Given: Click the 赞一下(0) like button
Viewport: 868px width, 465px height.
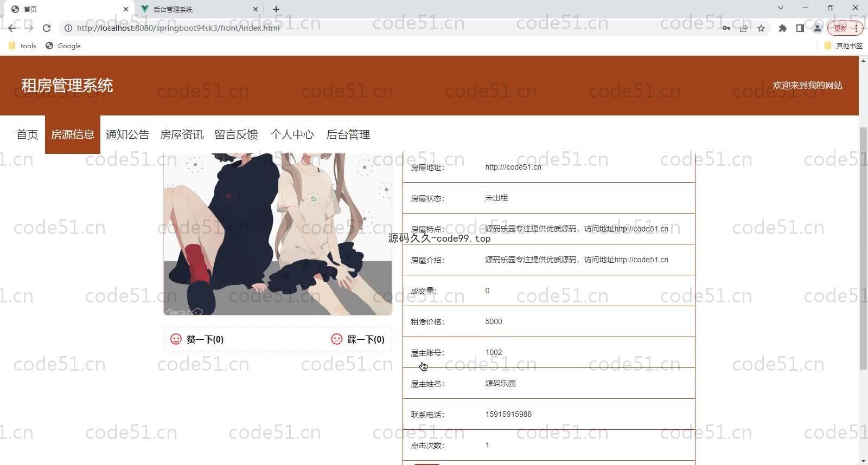Looking at the screenshot, I should pyautogui.click(x=197, y=339).
